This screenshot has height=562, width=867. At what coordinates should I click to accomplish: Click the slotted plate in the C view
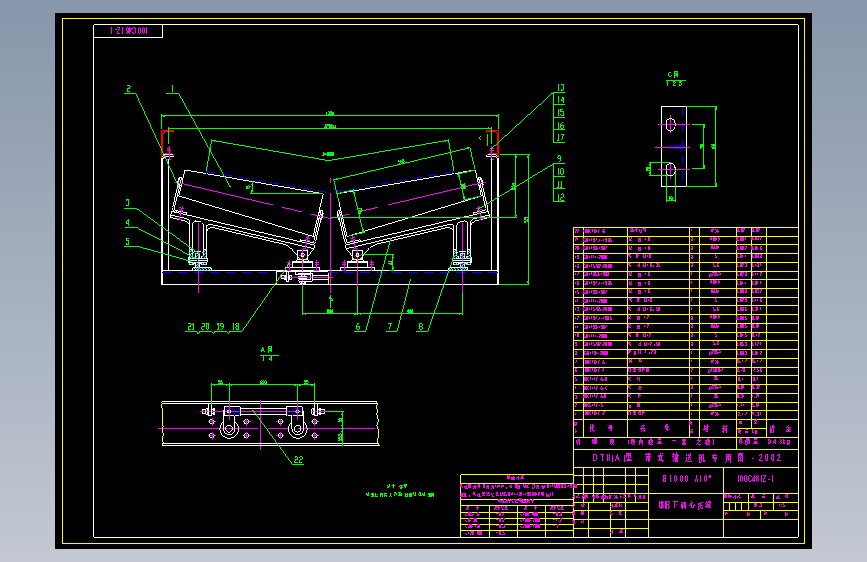click(673, 147)
